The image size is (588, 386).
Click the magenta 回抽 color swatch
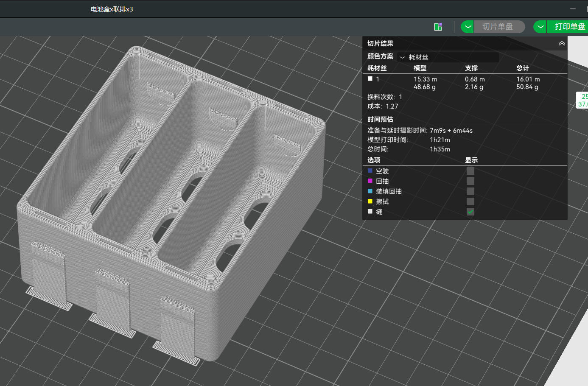pyautogui.click(x=370, y=181)
